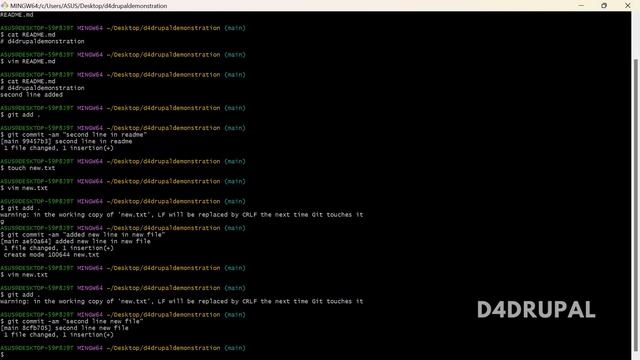
Task: Click the output '[main ae50a64] added new line in new file'
Action: [76, 241]
